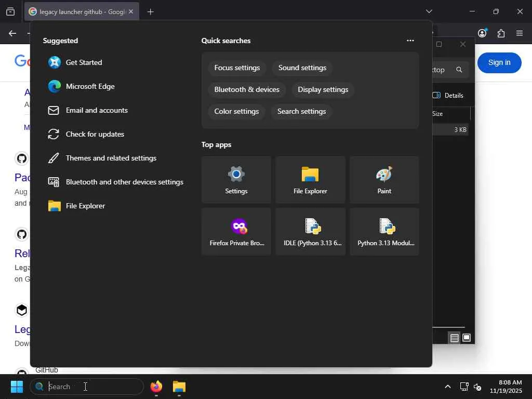Select Display settings quick search

(x=323, y=89)
